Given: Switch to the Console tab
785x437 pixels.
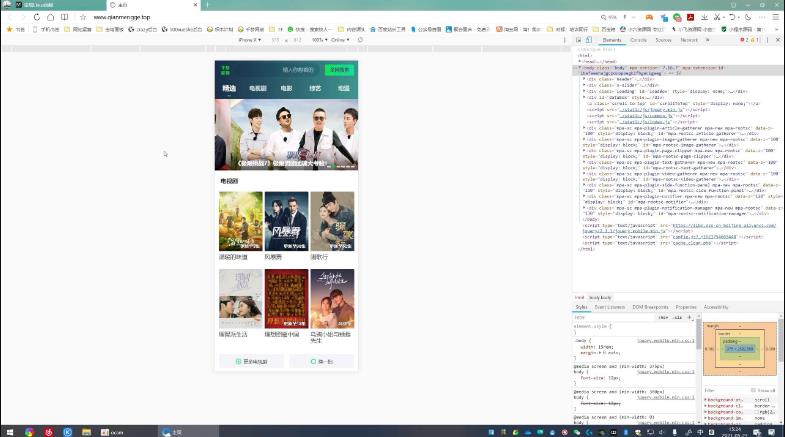Looking at the screenshot, I should tap(638, 40).
